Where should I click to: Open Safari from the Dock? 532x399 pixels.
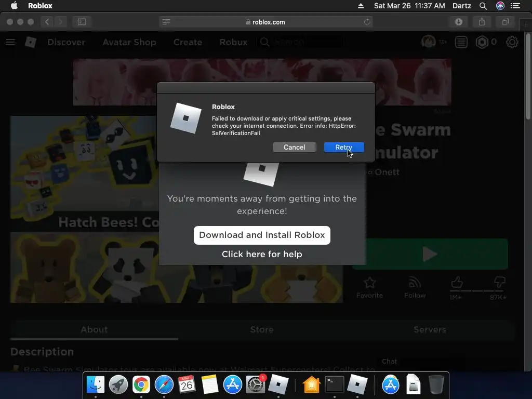[164, 385]
